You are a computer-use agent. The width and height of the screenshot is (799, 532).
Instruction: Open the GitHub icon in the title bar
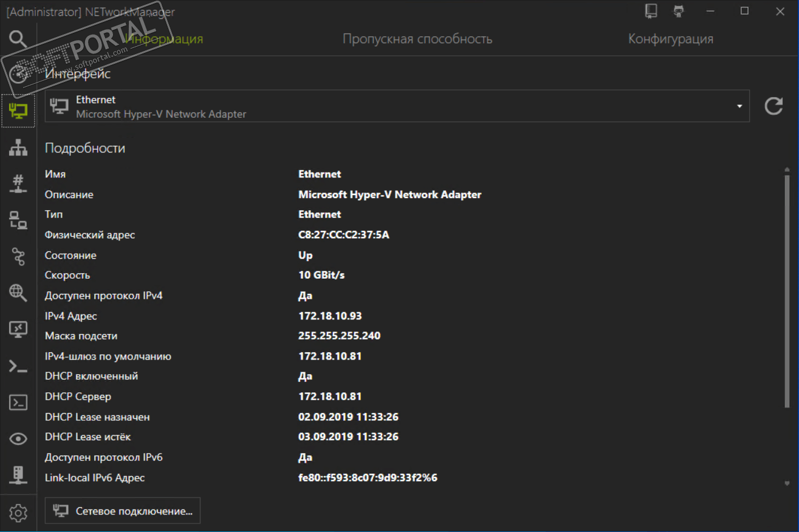coord(679,11)
